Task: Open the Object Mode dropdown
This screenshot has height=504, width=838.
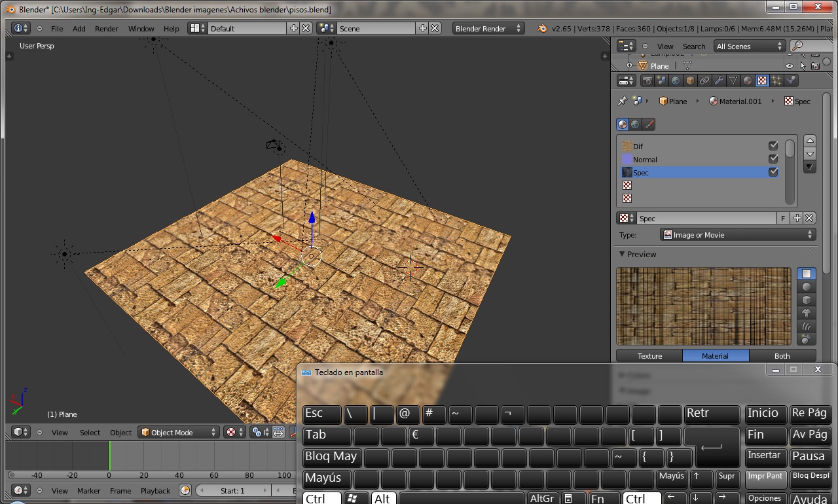Action: pos(179,433)
